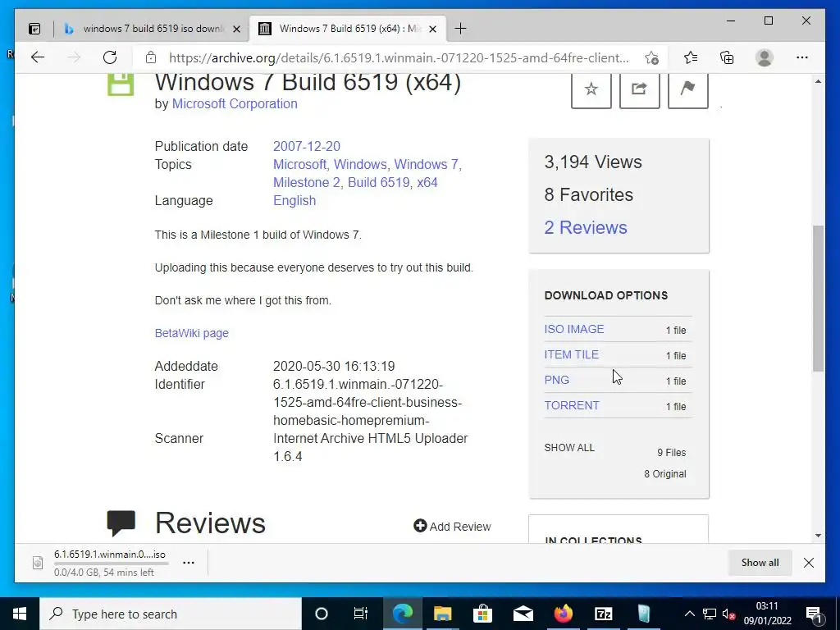Image resolution: width=840 pixels, height=630 pixels.
Task: Download the ISO IMAGE option
Action: pos(574,329)
